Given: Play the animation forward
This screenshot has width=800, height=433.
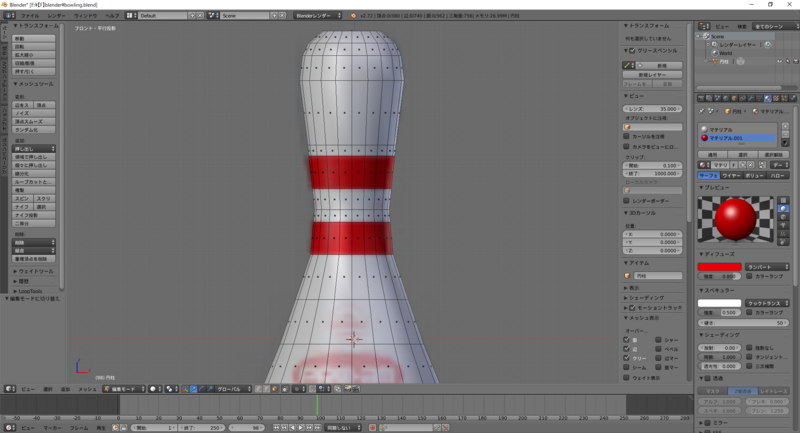Looking at the screenshot, I should pos(301,427).
